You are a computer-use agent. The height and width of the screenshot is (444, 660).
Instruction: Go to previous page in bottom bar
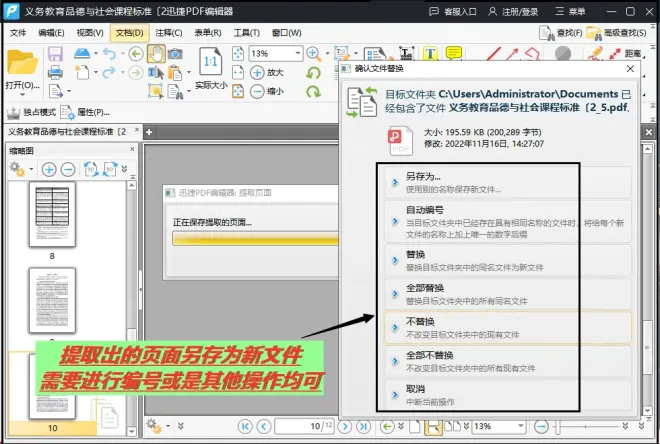(x=263, y=426)
